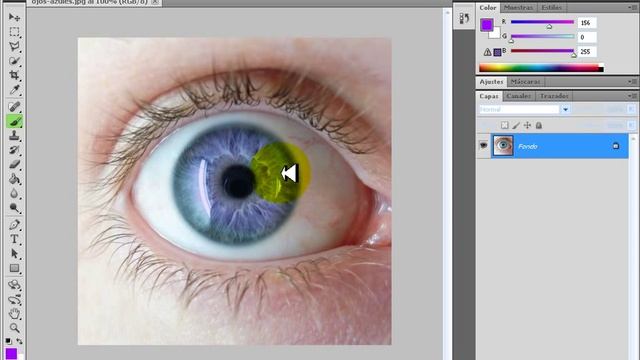
Task: Click the B value field 255
Action: [587, 52]
